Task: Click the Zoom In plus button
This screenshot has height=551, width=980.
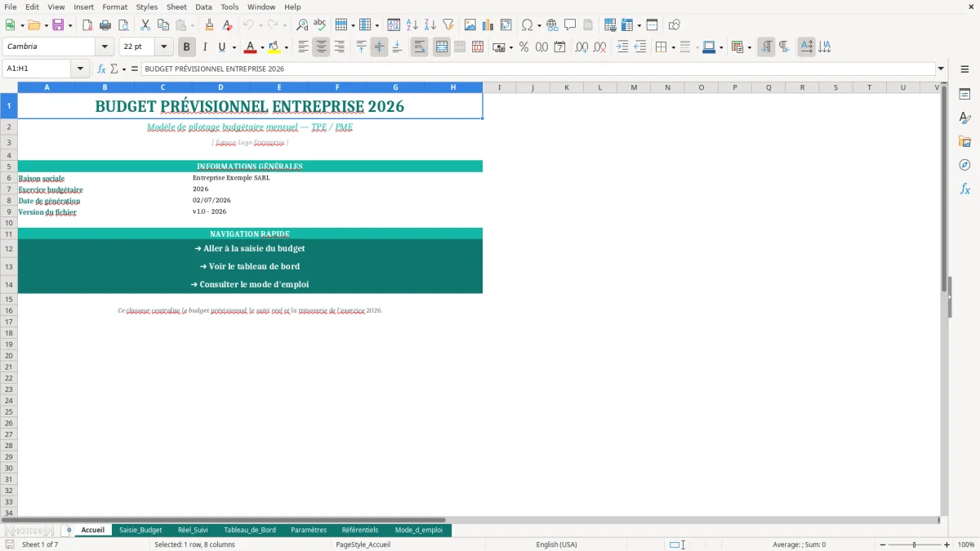Action: click(947, 544)
